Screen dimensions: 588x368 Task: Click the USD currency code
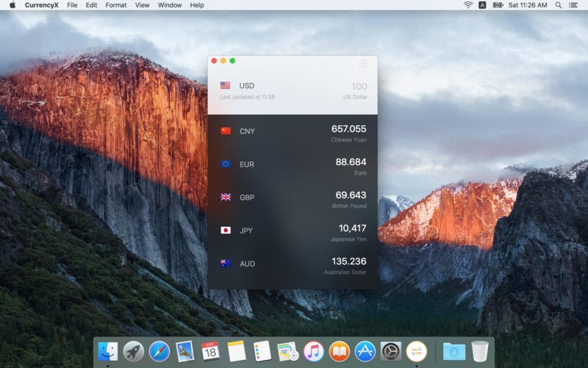pos(247,85)
